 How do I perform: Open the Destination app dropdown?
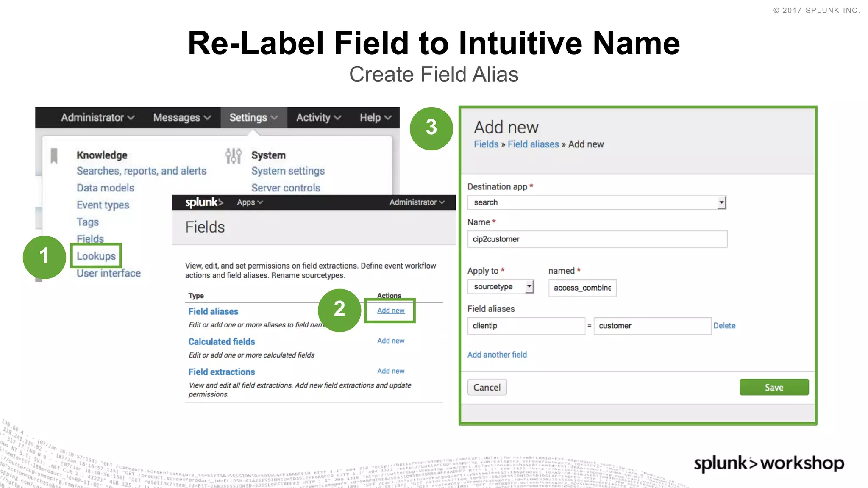click(x=597, y=202)
